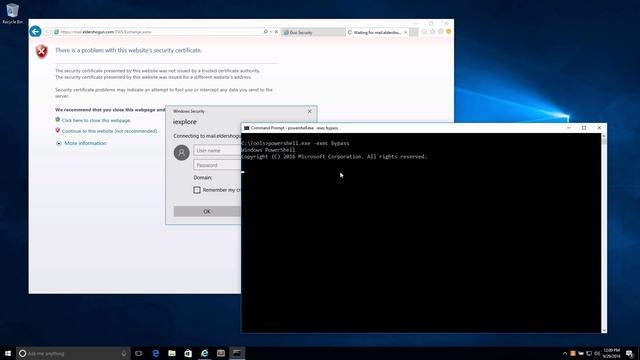Click the 'Domain:' label in Windows Security

pos(203,178)
